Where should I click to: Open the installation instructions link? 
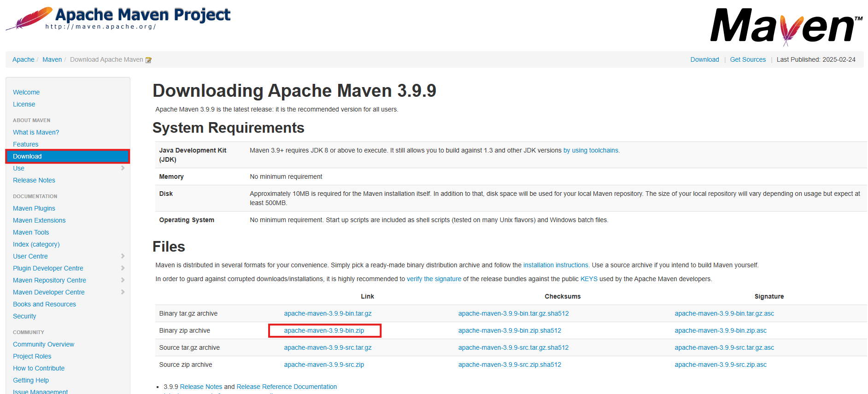click(x=556, y=265)
